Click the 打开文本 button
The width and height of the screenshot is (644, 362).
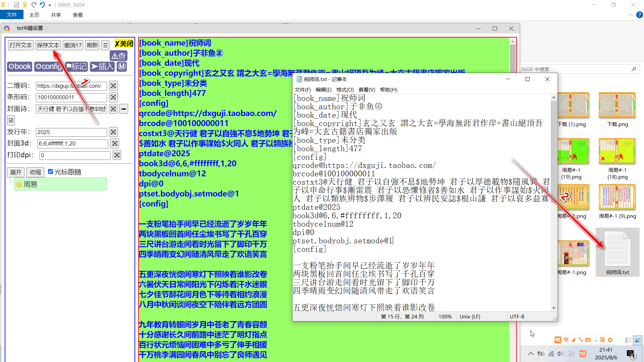coord(21,45)
